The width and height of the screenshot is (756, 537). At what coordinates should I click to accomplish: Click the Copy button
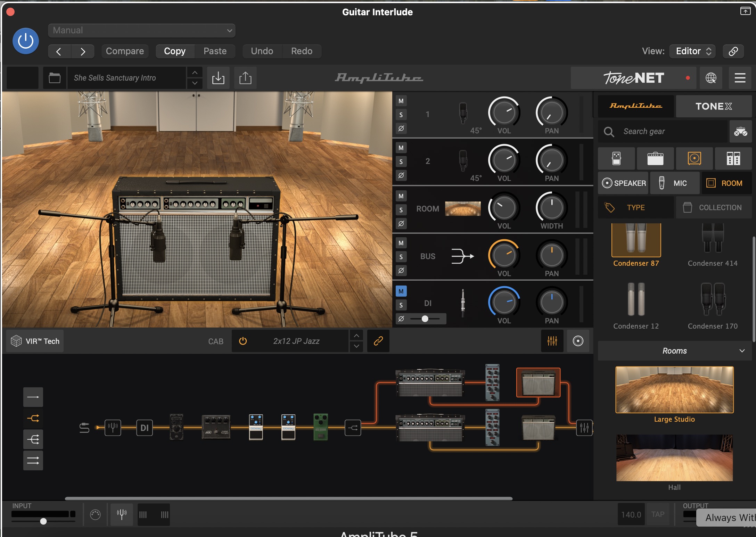tap(175, 51)
